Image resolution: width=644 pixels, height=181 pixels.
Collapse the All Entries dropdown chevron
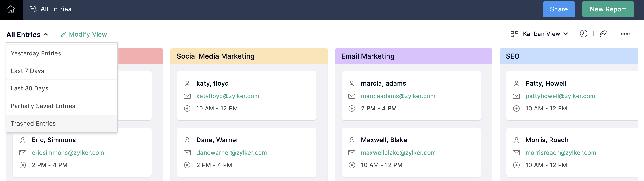[46, 35]
